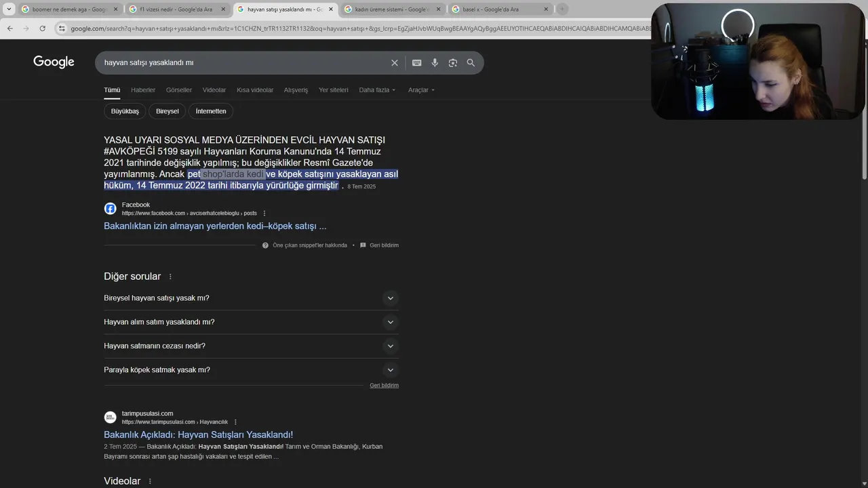The width and height of the screenshot is (868, 488).
Task: Click tarimpusulasi.com site favicon
Action: coord(110,418)
